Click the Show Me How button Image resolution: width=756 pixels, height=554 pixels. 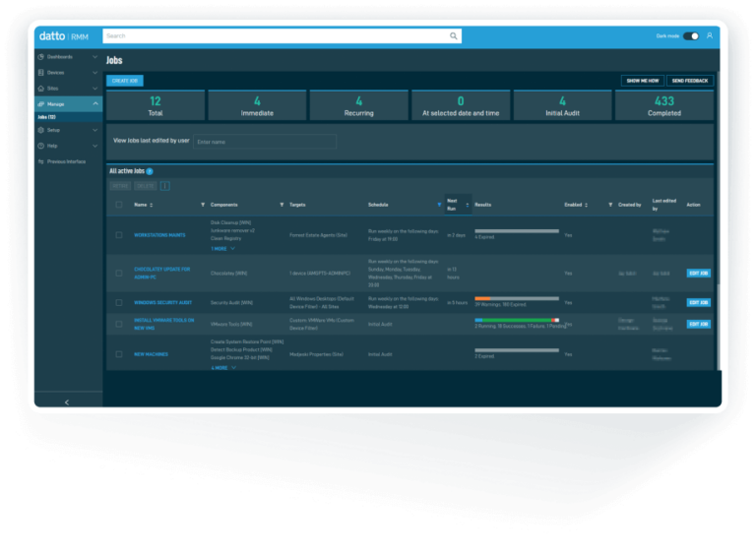click(642, 81)
